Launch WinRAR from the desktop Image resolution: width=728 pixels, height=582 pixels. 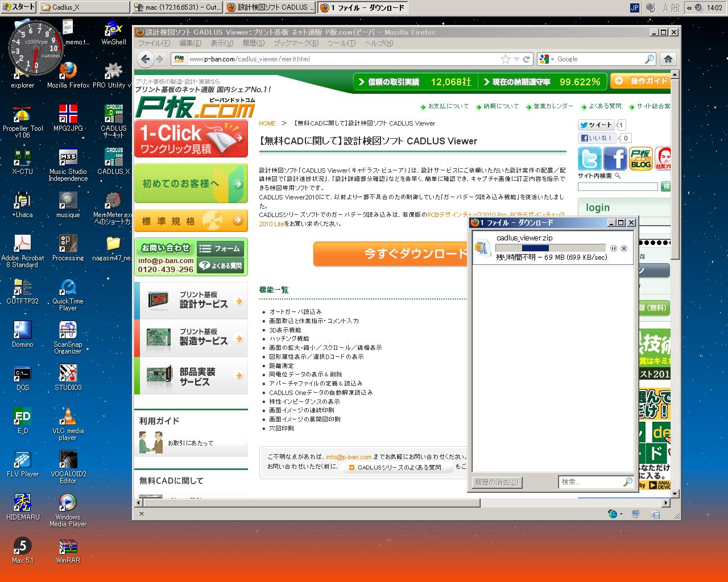click(x=68, y=550)
